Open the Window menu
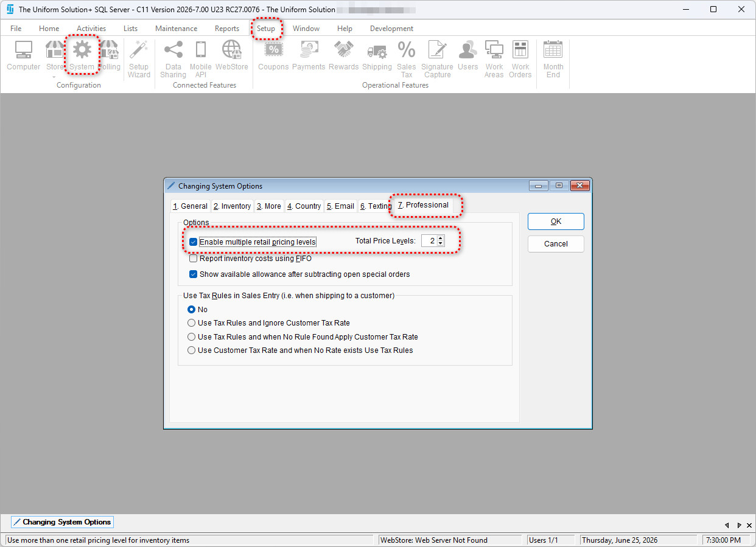This screenshot has width=756, height=547. click(x=306, y=29)
